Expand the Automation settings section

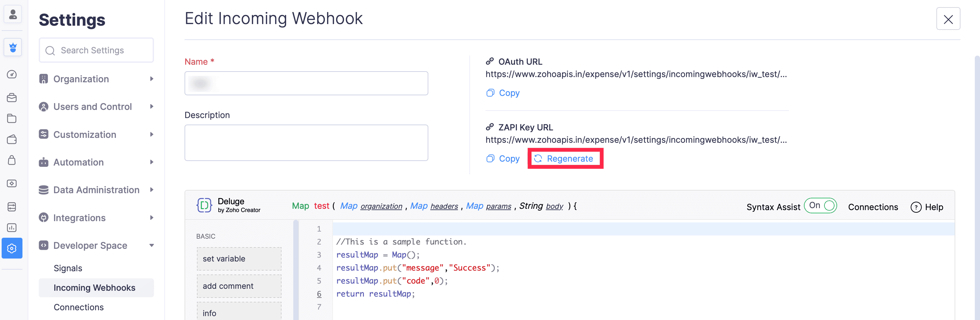coord(96,162)
